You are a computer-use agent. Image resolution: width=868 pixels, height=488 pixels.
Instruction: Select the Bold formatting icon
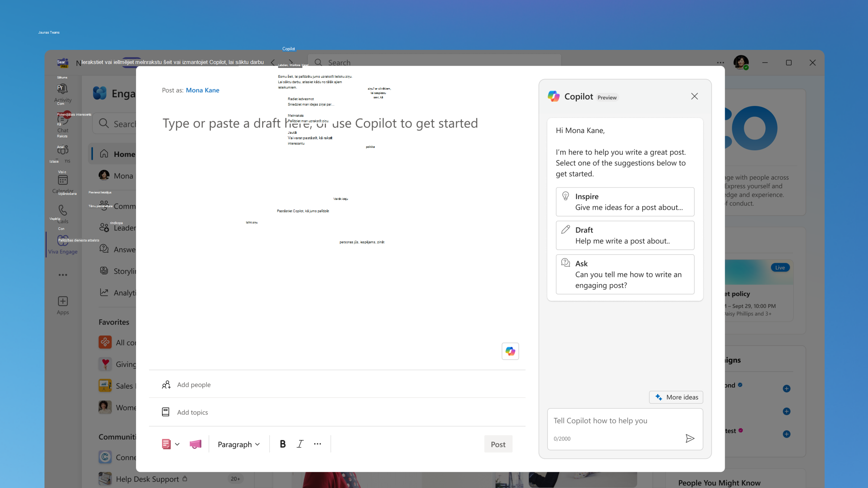282,444
